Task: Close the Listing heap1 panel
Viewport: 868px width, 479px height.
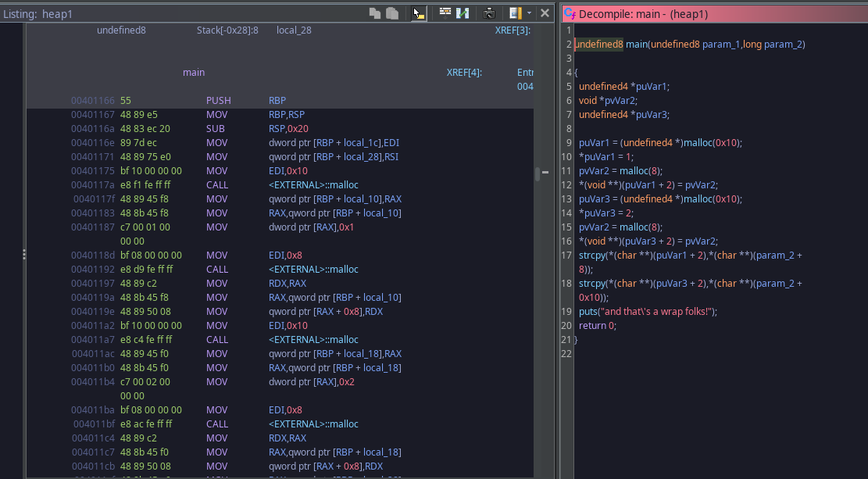Action: [x=545, y=13]
